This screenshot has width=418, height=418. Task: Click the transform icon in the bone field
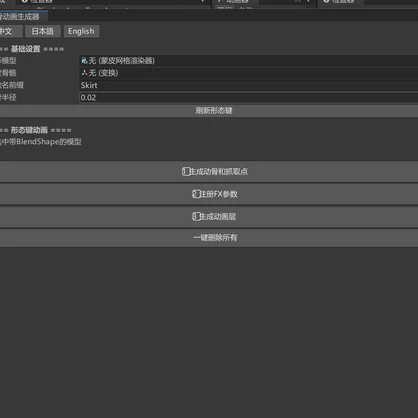pyautogui.click(x=84, y=73)
